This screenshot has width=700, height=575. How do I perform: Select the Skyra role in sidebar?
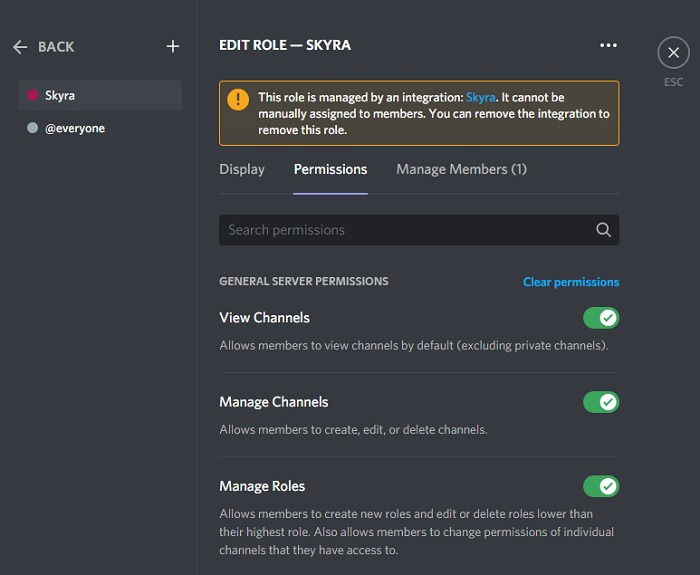pyautogui.click(x=100, y=96)
